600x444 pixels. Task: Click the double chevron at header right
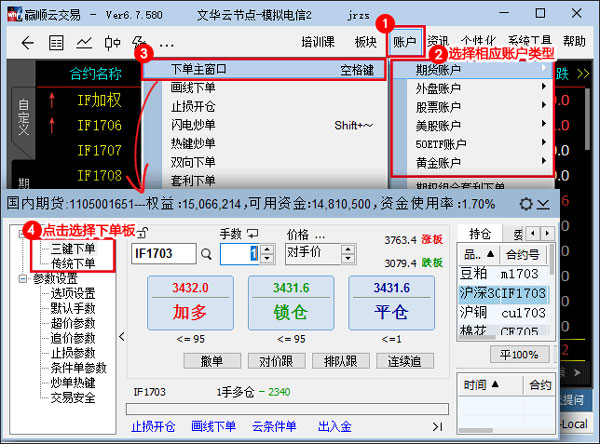[583, 73]
